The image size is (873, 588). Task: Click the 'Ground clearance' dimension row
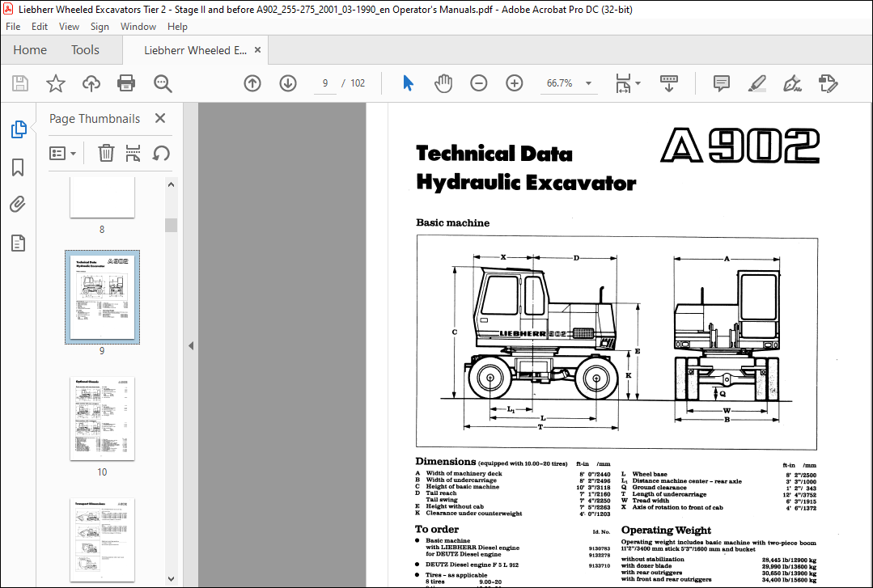click(x=718, y=488)
